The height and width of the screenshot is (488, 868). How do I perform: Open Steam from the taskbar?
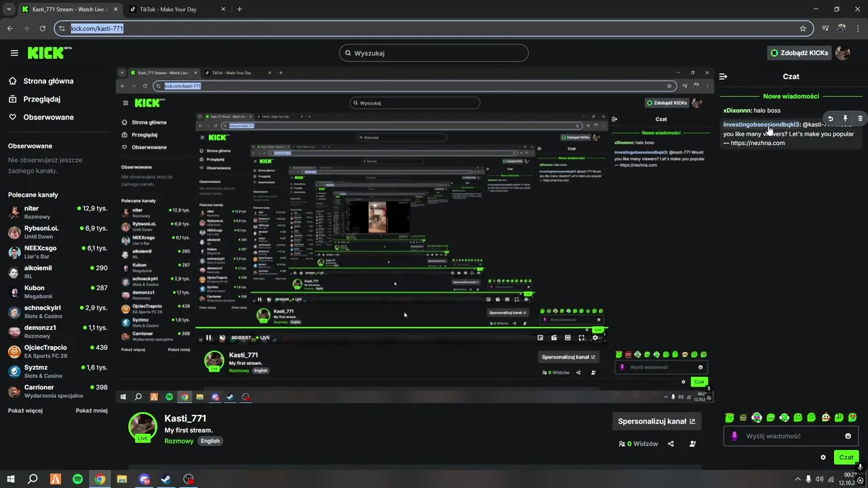click(166, 479)
